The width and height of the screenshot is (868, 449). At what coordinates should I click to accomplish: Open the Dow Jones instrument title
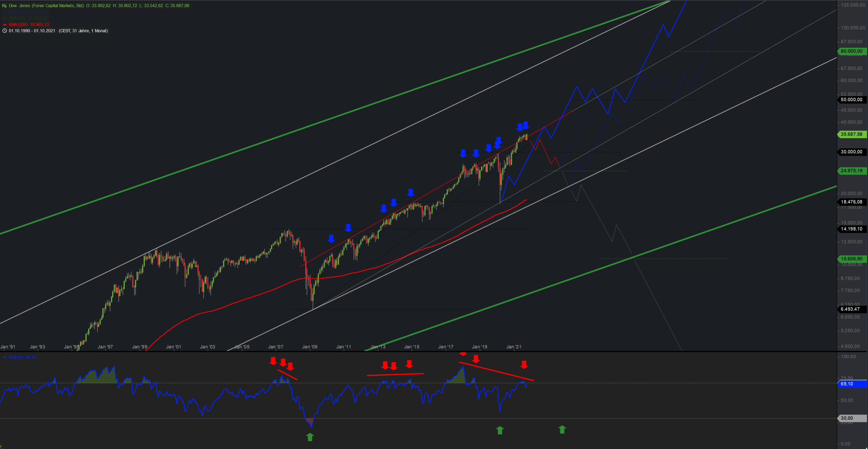(46, 6)
